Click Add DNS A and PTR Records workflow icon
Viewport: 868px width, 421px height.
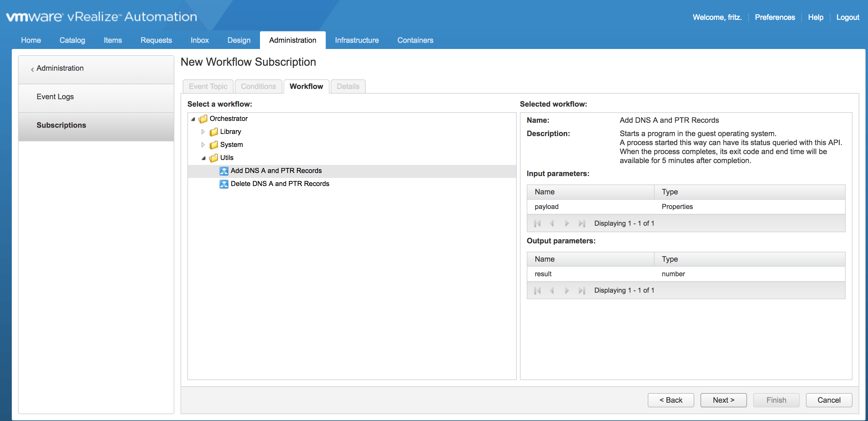[x=224, y=171]
